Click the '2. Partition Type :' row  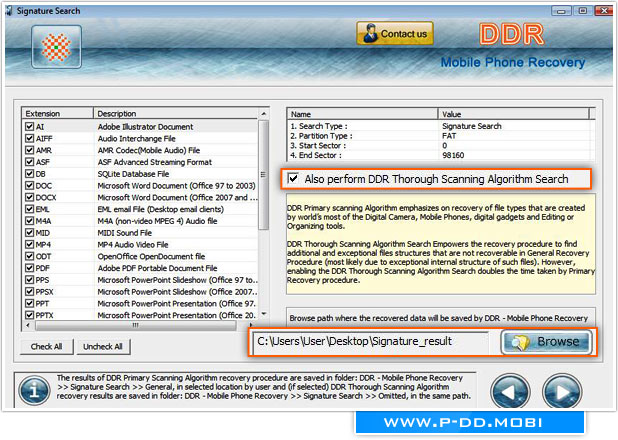coord(440,136)
